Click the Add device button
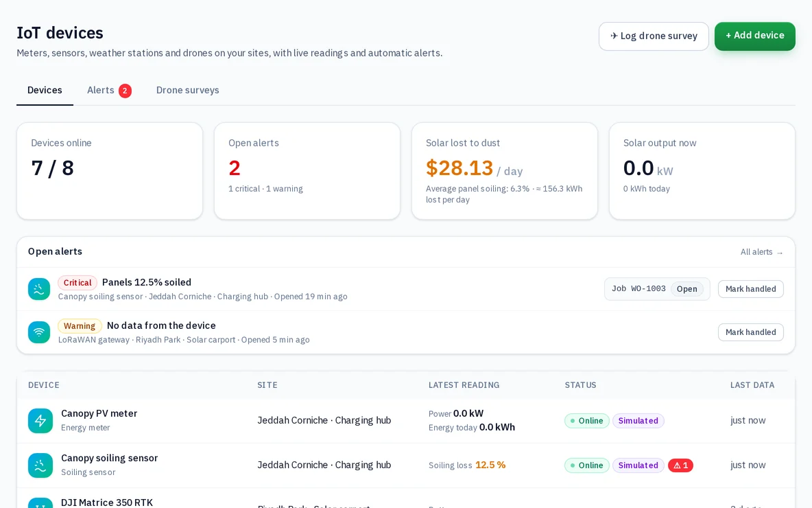The height and width of the screenshot is (508, 812). pyautogui.click(x=754, y=36)
